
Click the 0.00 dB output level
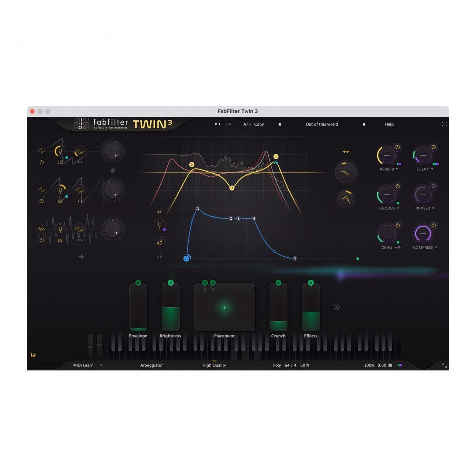click(385, 365)
